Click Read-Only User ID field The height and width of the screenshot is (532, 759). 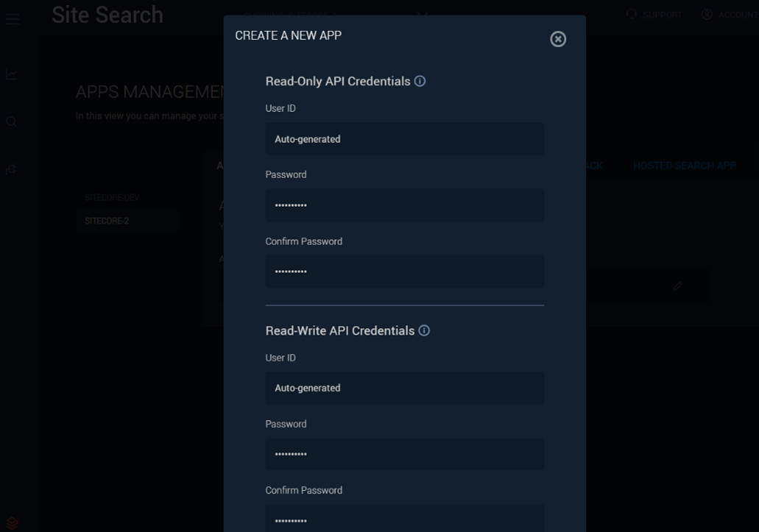(404, 139)
